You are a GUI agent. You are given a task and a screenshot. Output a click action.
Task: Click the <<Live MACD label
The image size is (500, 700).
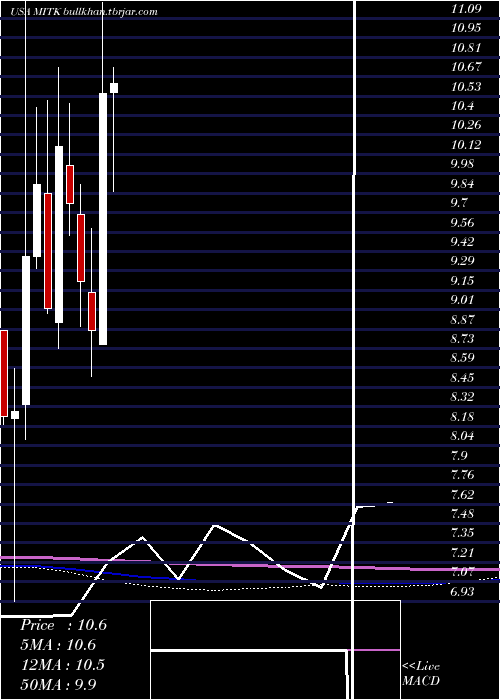click(x=421, y=674)
